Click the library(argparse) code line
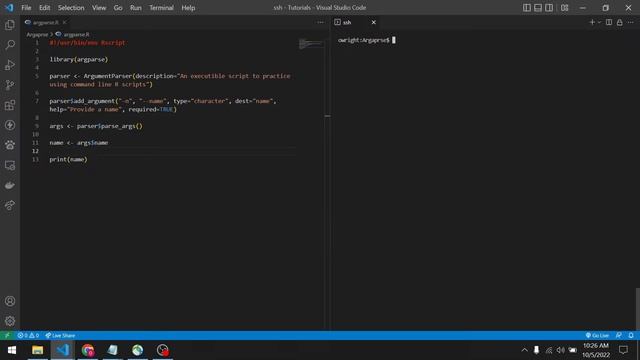 (x=79, y=59)
